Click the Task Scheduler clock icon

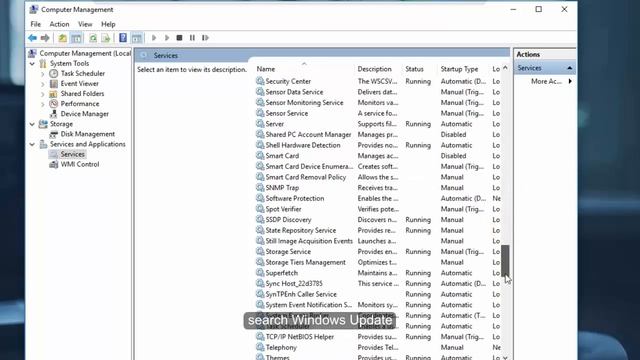[53, 73]
